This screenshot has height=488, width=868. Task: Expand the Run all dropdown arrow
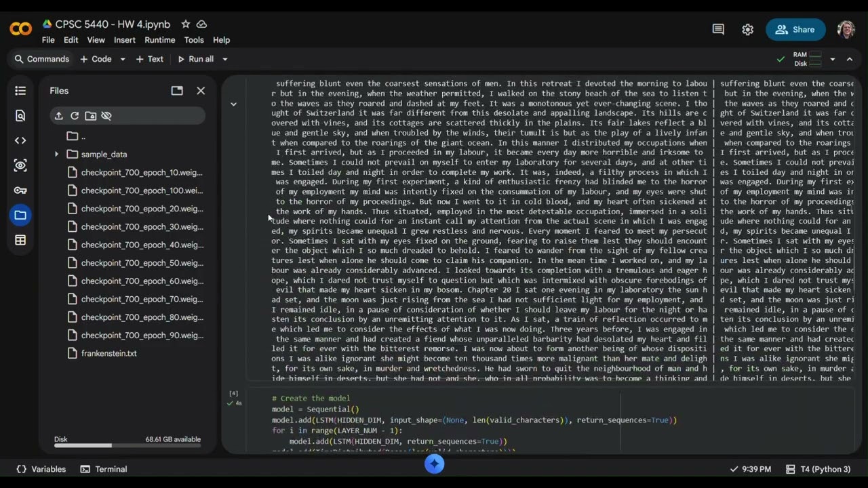(225, 59)
